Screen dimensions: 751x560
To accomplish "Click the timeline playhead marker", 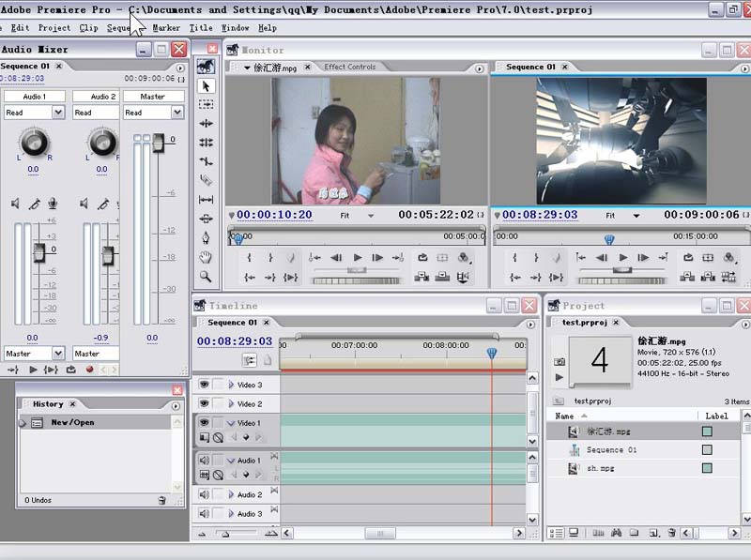I will 491,353.
